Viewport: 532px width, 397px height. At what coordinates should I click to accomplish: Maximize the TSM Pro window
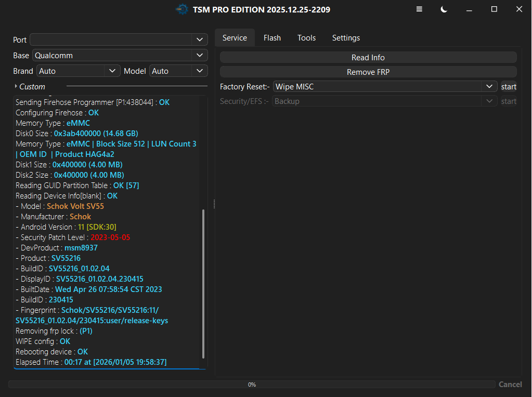click(x=494, y=9)
